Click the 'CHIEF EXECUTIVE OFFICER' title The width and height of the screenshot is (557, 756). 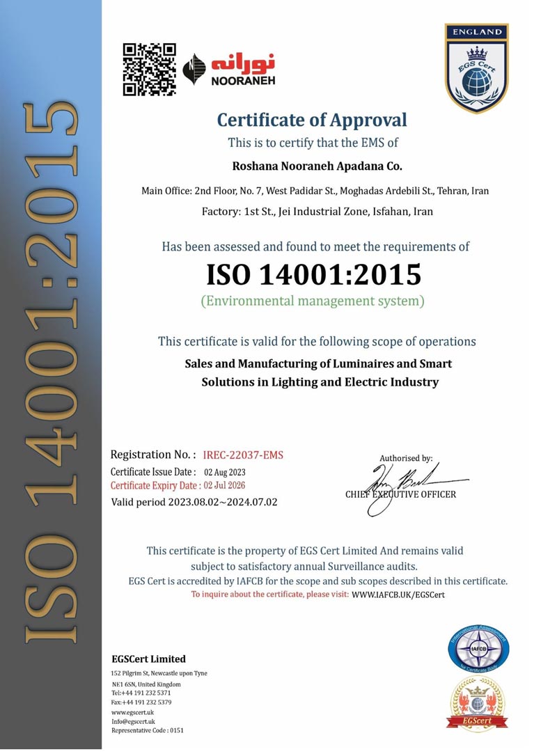[401, 494]
